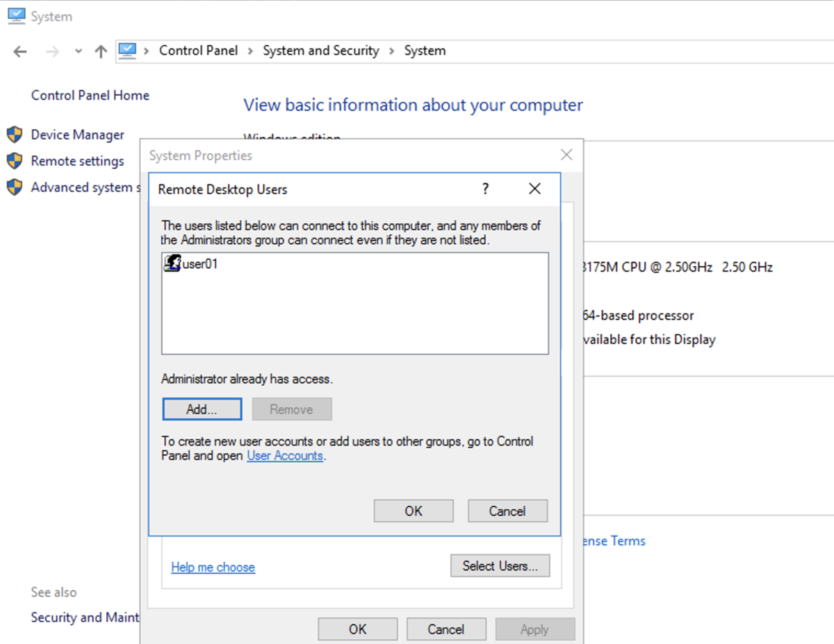Click the Forward arrow in the address bar
This screenshot has width=834, height=644.
coord(52,51)
